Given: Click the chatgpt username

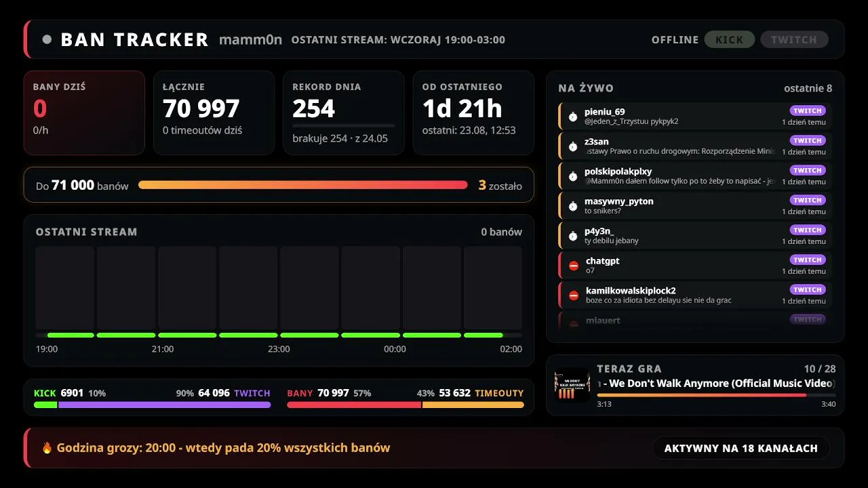Looking at the screenshot, I should point(603,261).
